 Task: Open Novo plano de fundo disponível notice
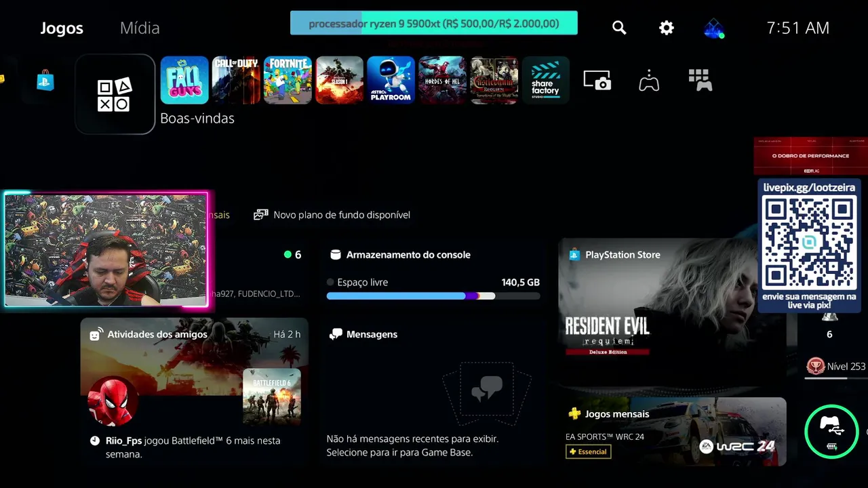(332, 215)
